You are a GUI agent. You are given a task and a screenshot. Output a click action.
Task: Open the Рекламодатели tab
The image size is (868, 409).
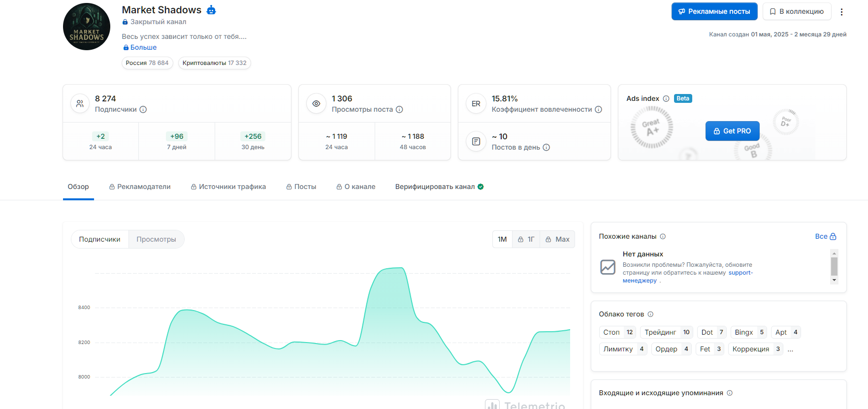(x=140, y=187)
